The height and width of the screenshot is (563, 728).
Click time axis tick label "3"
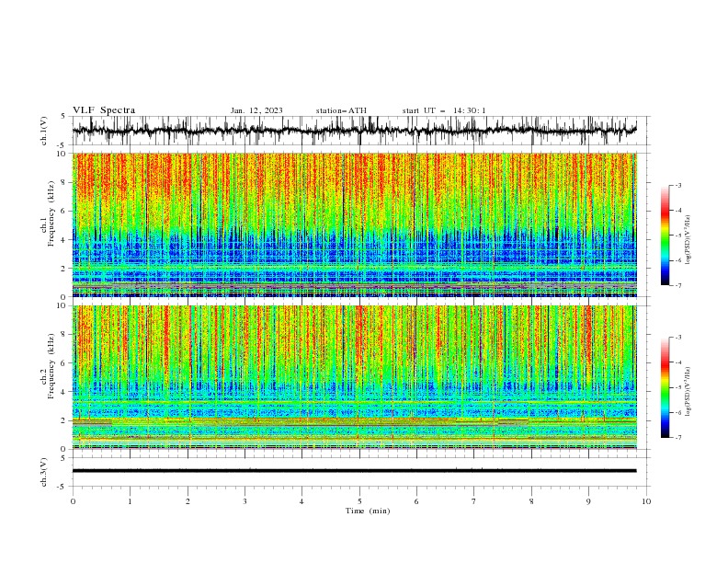tap(245, 501)
